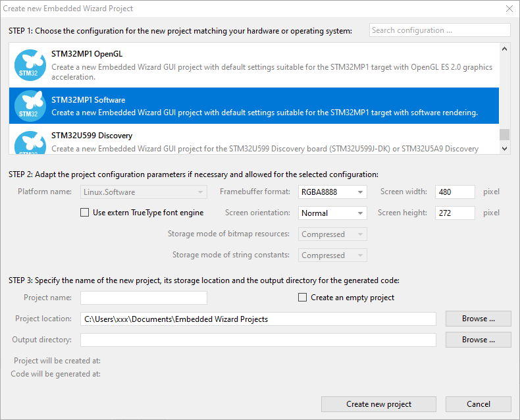Select the STM32MP1 OpenGL configuration entry
The image size is (520, 420).
point(263,65)
